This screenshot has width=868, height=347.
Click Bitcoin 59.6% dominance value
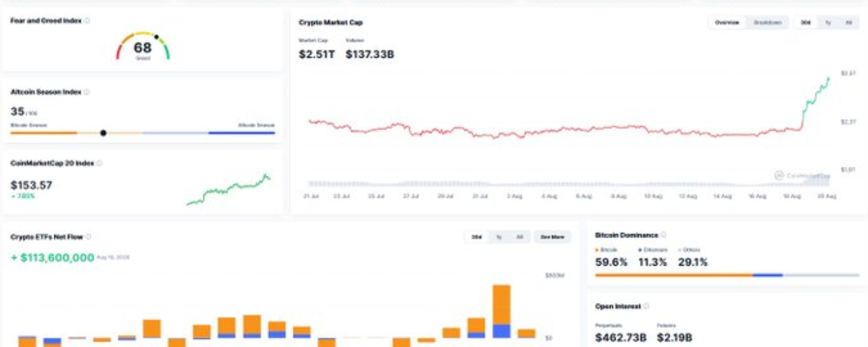coord(611,262)
